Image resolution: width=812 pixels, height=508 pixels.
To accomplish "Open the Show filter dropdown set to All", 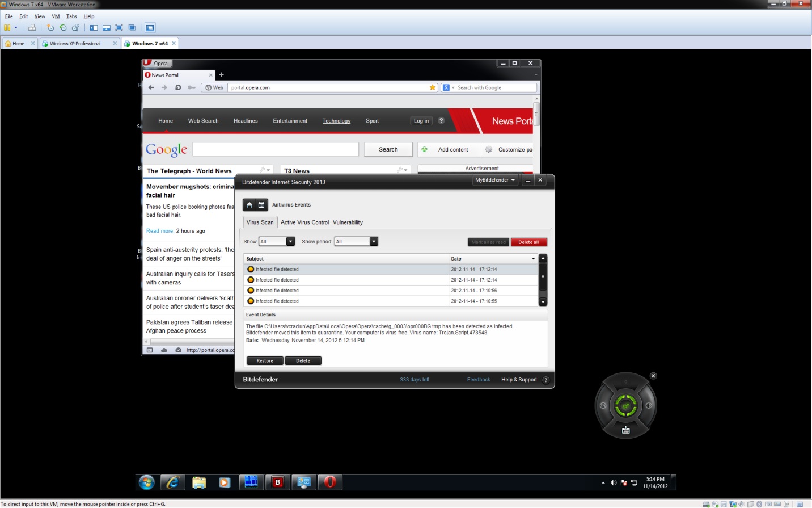I will pyautogui.click(x=277, y=242).
